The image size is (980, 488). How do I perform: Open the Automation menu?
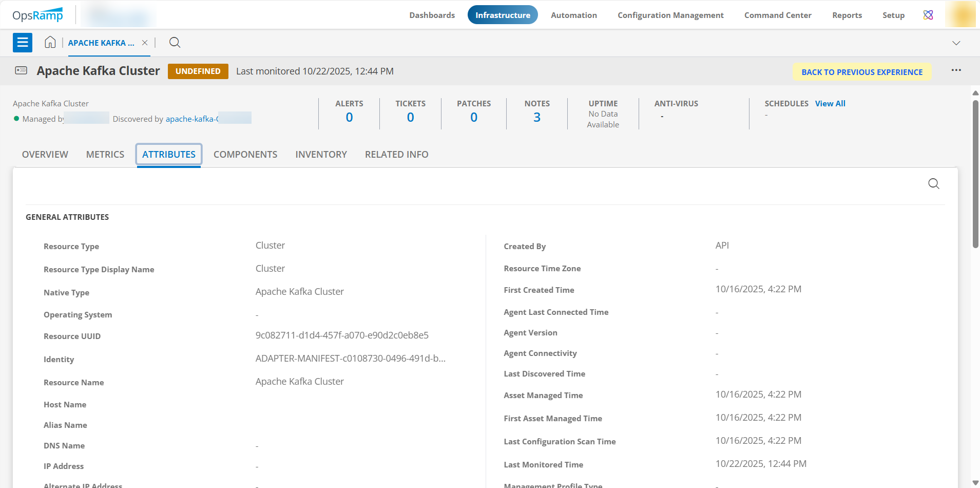click(x=573, y=15)
